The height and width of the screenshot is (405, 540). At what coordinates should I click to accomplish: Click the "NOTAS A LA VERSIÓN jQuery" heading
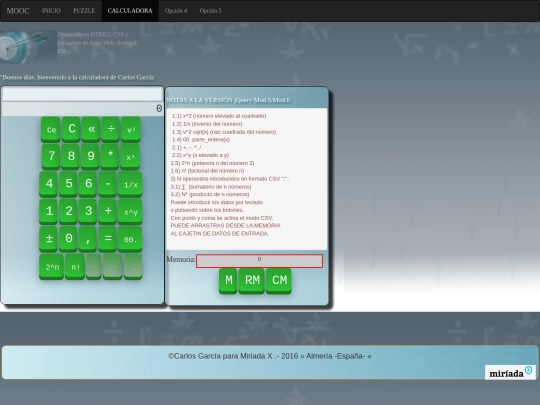(x=228, y=100)
